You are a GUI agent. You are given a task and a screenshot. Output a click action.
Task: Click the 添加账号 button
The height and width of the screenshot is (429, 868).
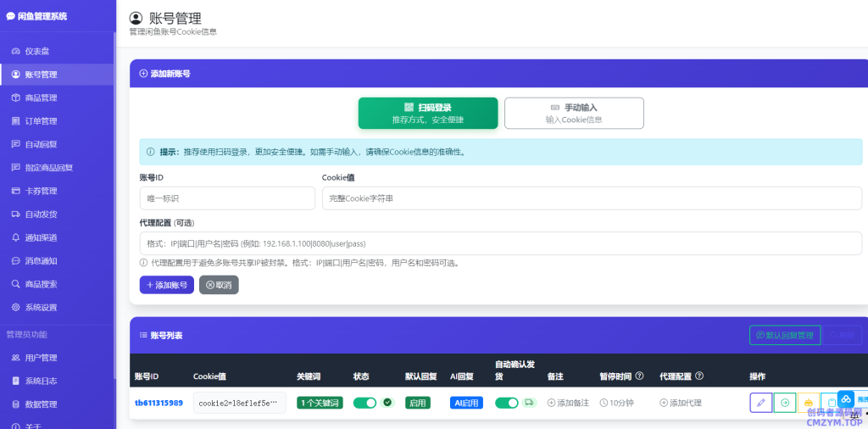166,285
